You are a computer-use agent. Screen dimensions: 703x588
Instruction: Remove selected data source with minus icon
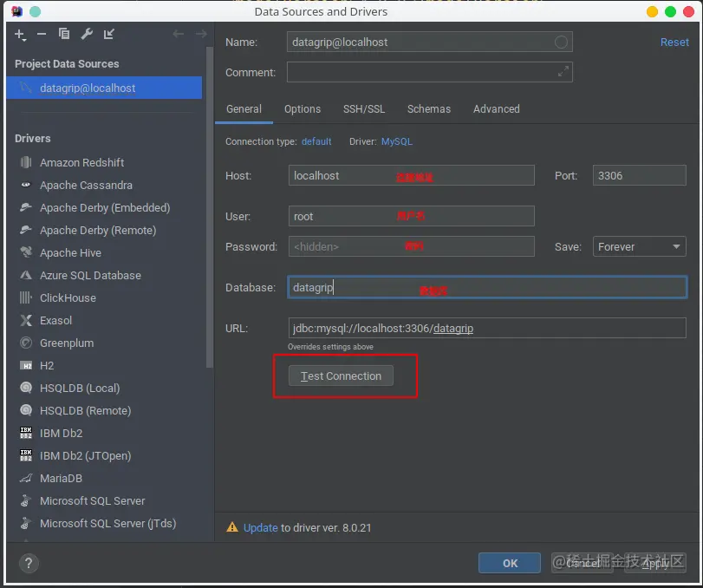pos(42,34)
